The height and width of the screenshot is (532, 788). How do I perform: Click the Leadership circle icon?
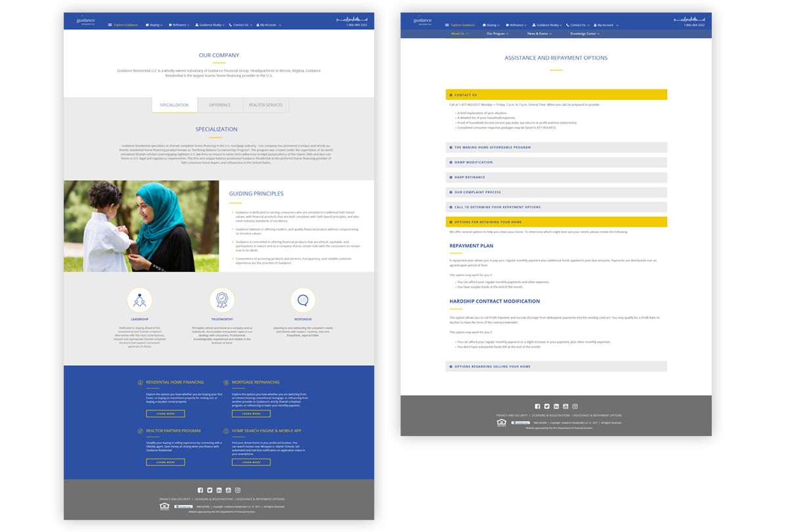[x=139, y=300]
